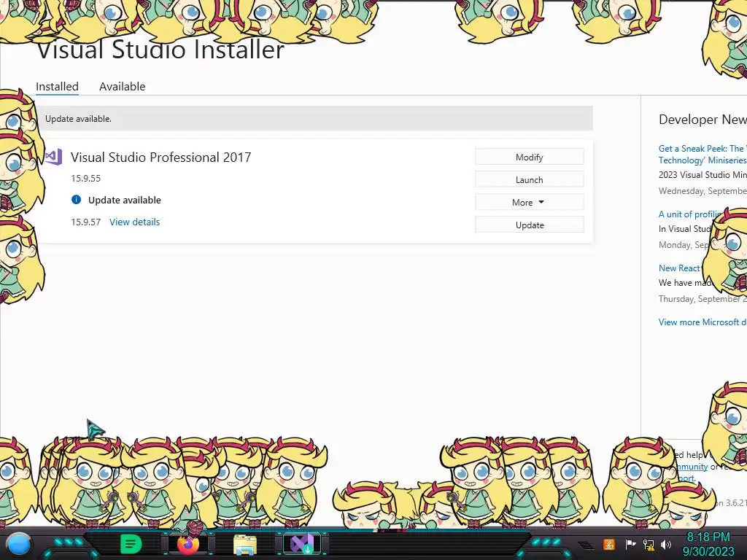Open the View details link
Screen dimensions: 747x560
pos(135,222)
